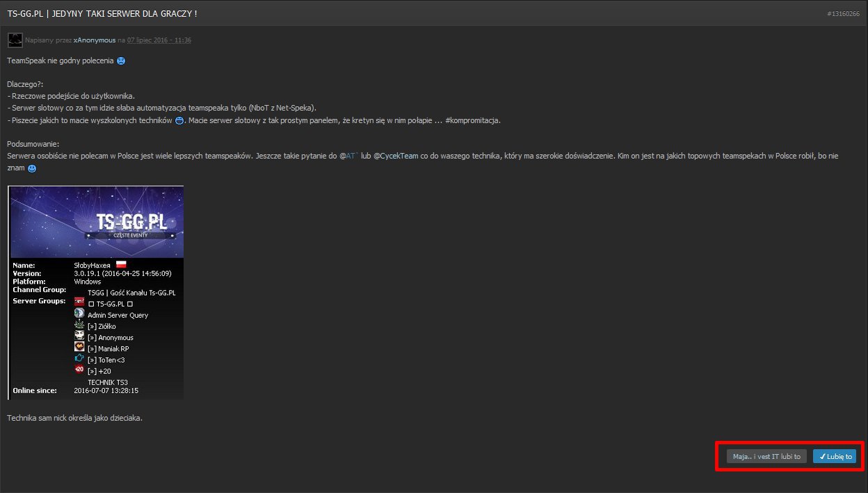
Task: Open the @CycekTeam user mention
Action: click(396, 156)
